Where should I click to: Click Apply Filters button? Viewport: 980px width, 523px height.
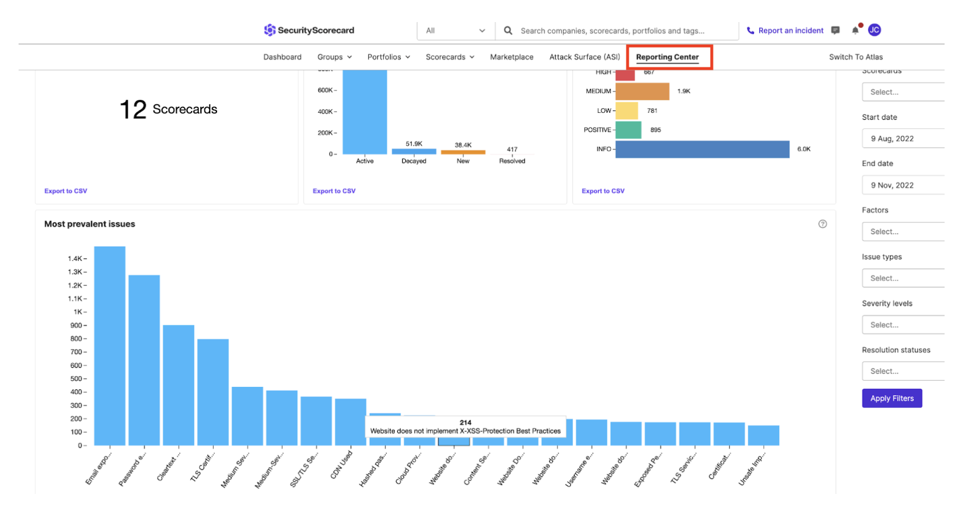[892, 398]
